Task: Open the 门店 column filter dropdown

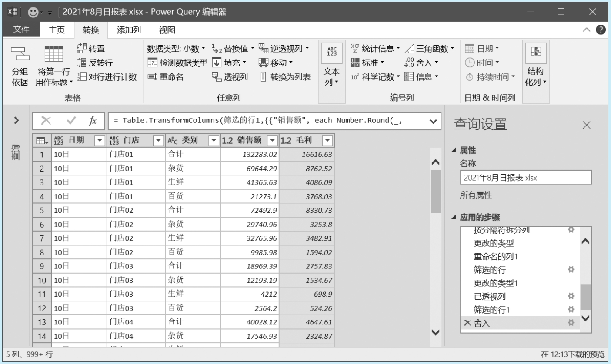Action: pyautogui.click(x=158, y=140)
